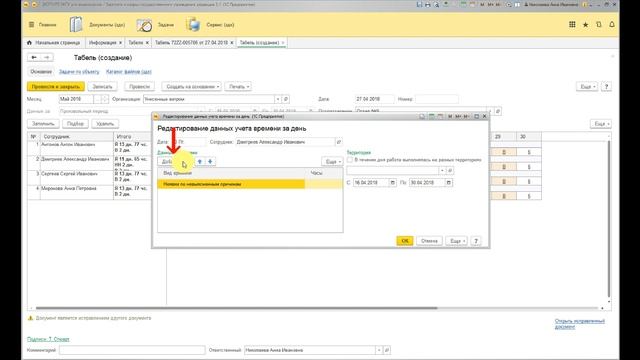Open ответственный record icon at bottom

[387, 350]
